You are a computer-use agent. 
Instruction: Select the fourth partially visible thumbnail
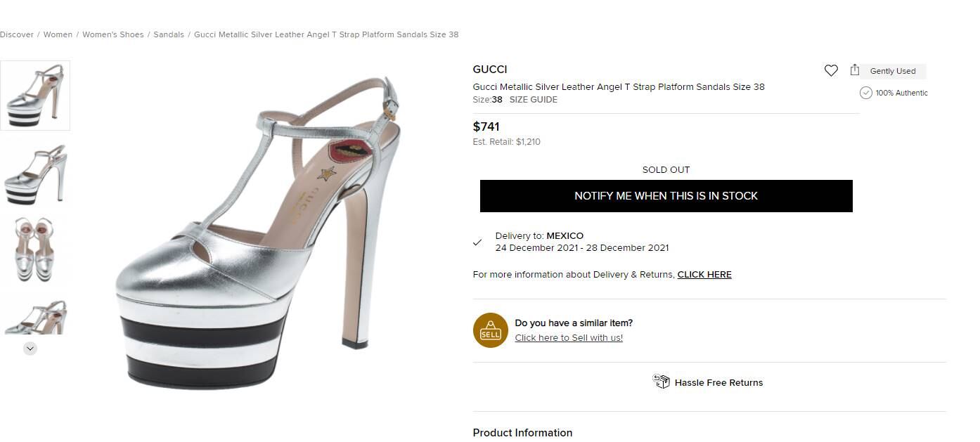35,316
